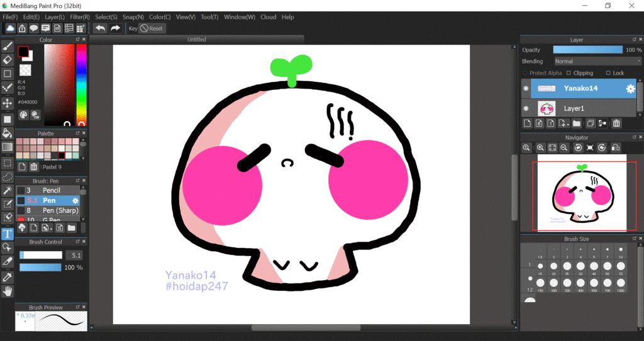Open the Window menu

pos(240,17)
